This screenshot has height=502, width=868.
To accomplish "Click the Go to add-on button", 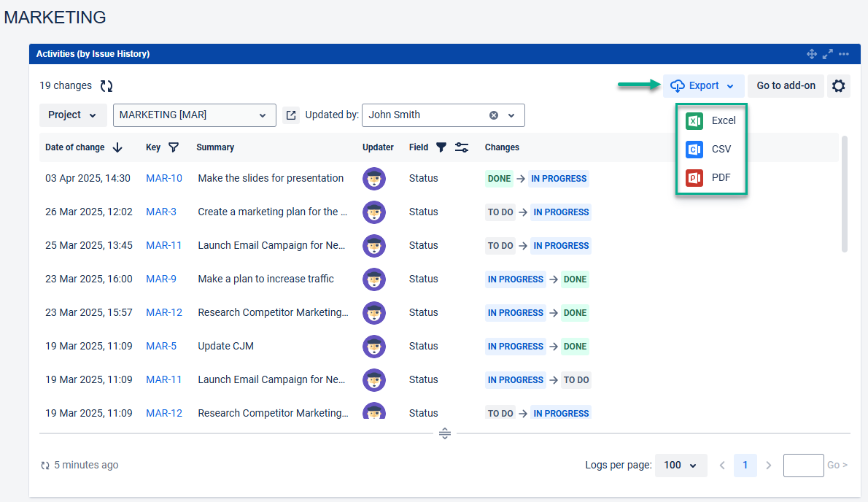I will (x=786, y=86).
